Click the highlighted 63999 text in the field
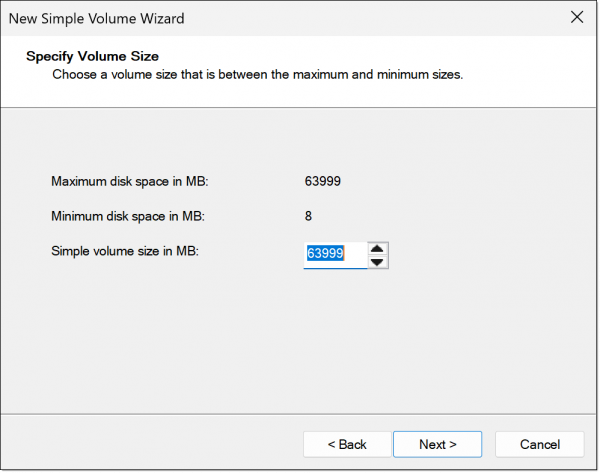 [325, 255]
